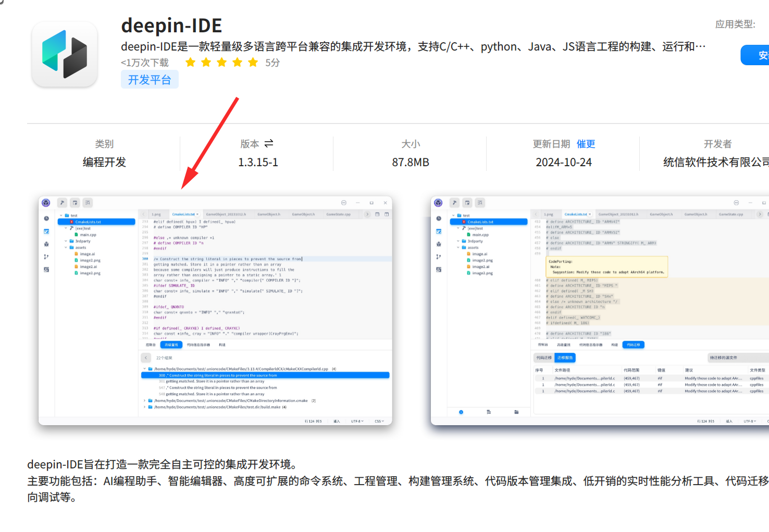Click the "大小" column label

(411, 144)
